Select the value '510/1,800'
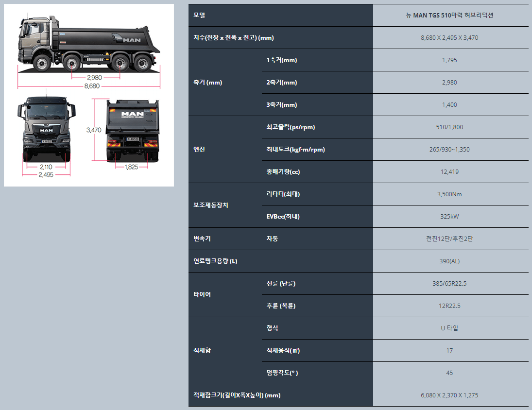 (x=449, y=127)
